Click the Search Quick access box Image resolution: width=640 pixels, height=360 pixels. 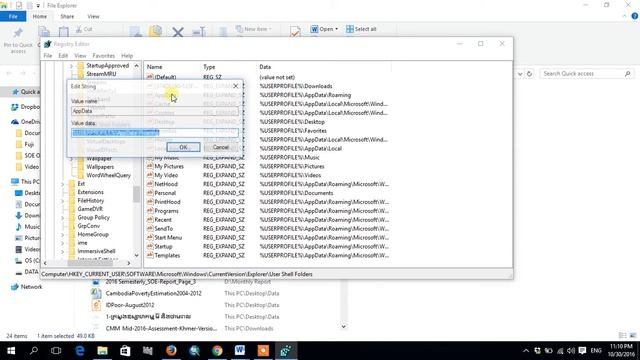click(587, 73)
